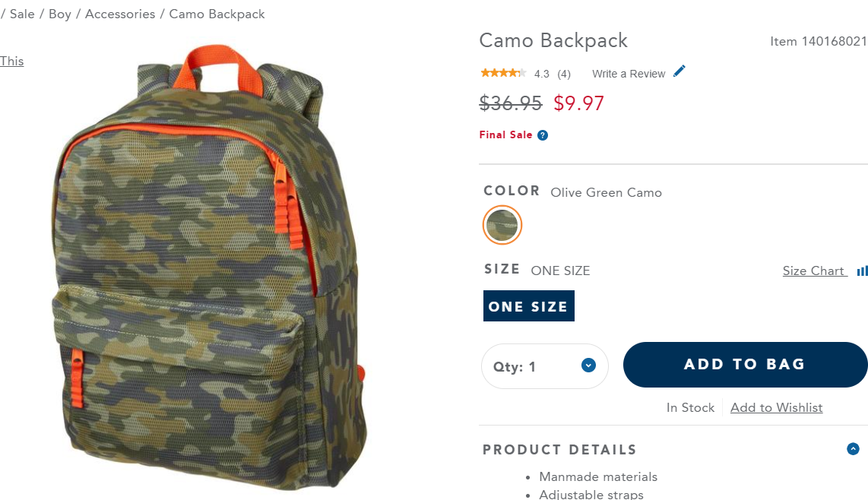Image resolution: width=868 pixels, height=500 pixels.
Task: Click Write a Review link
Action: 629,74
